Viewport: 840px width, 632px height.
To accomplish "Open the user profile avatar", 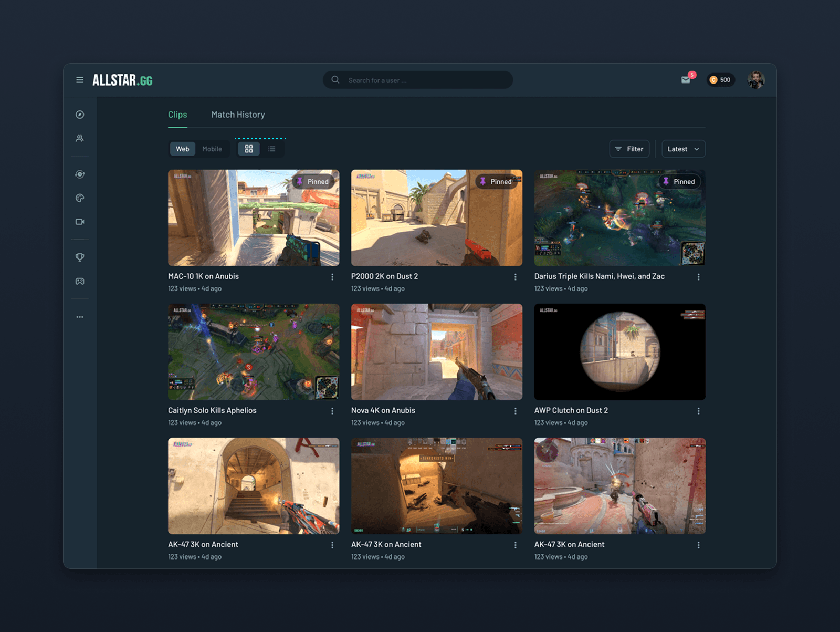I will tap(756, 80).
